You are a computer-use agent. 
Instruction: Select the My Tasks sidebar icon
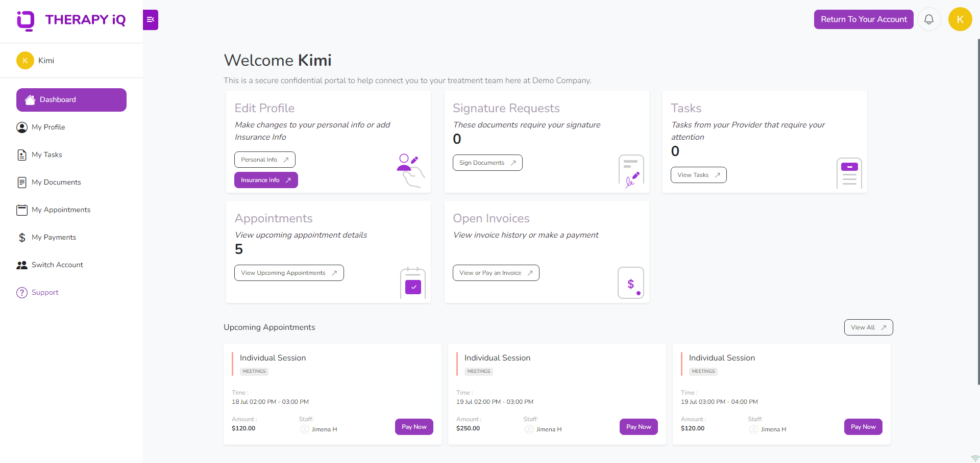(21, 155)
